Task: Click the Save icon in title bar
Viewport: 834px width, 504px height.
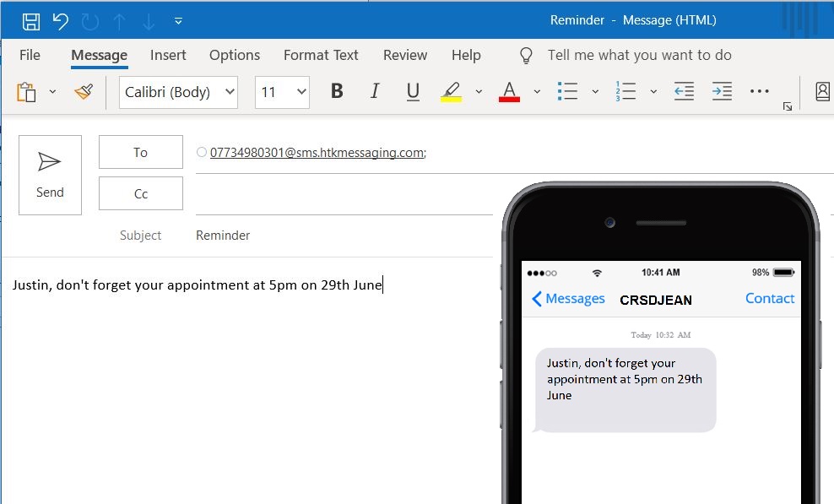Action: point(30,21)
